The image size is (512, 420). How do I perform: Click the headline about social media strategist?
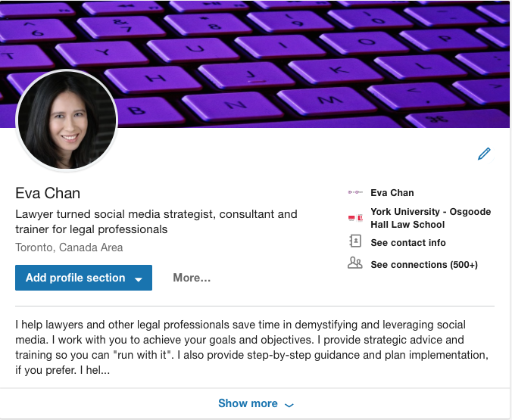pos(157,222)
